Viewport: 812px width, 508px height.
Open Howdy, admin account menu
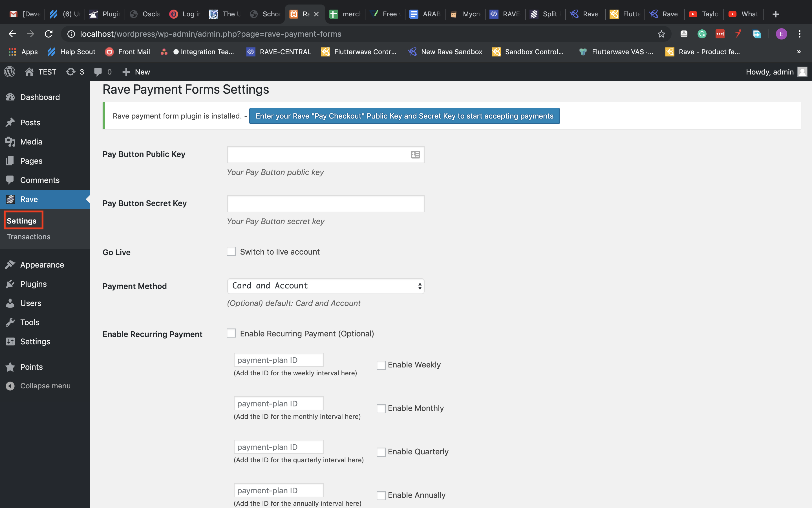pos(776,72)
